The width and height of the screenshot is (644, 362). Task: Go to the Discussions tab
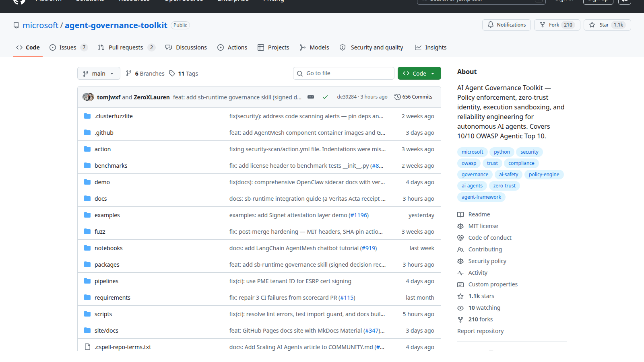(x=186, y=47)
